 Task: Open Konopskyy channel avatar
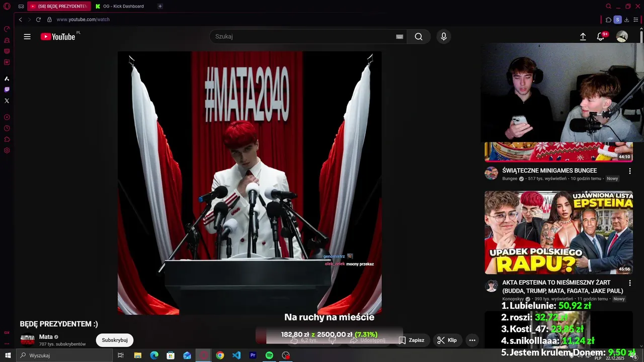pos(491,286)
